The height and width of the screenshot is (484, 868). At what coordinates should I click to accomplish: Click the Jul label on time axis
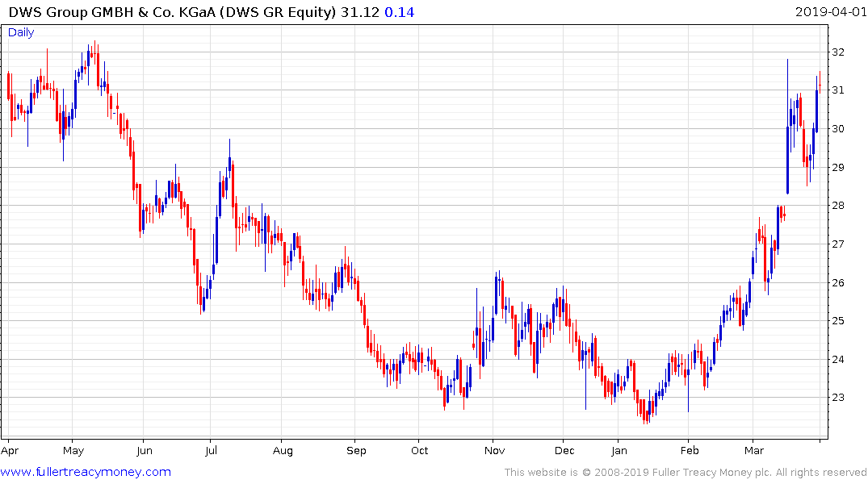coord(211,451)
